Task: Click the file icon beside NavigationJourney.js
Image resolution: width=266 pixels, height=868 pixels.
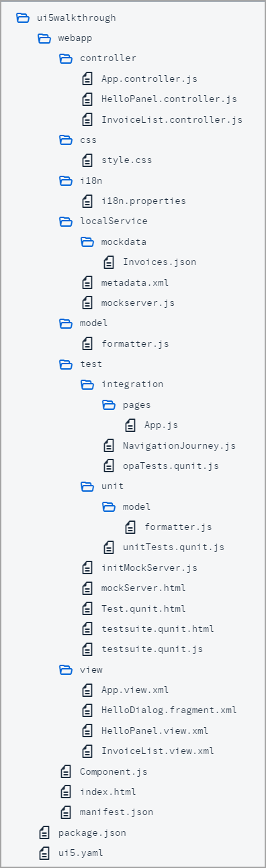Action: coord(109,445)
